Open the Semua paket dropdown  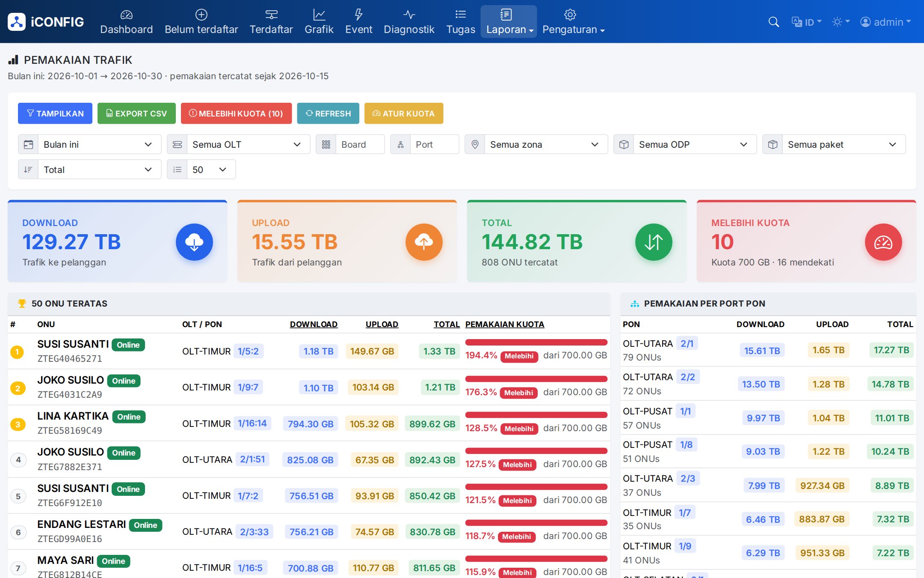point(844,144)
